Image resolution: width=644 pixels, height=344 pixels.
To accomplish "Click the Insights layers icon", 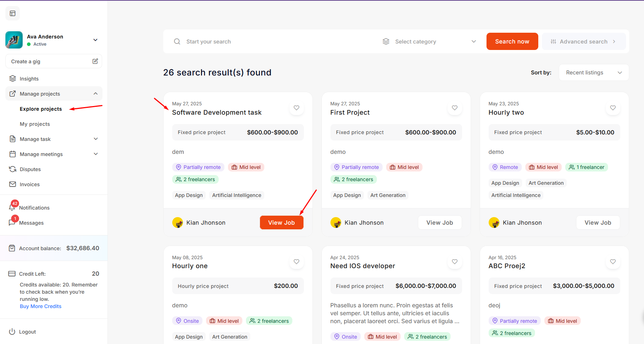I will point(13,79).
